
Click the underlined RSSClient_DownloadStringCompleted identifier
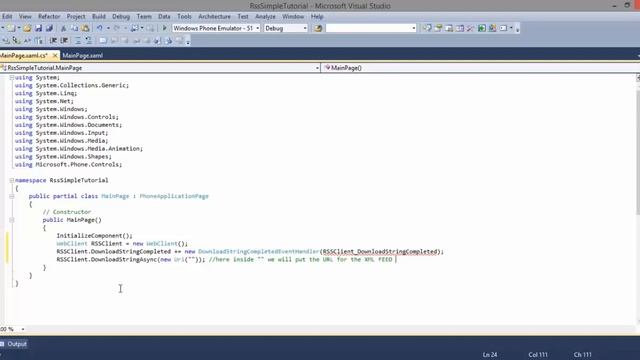pyautogui.click(x=380, y=251)
